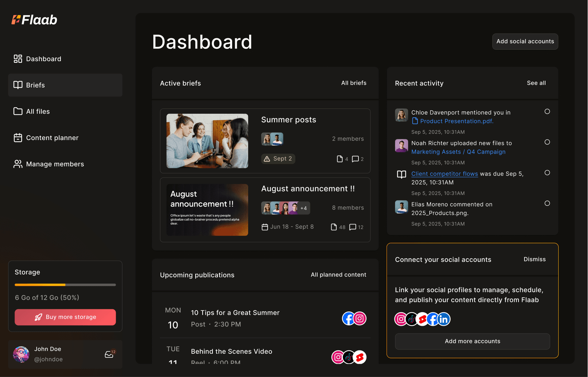Click the file count icon on Summer posts
Image resolution: width=588 pixels, height=377 pixels.
(x=340, y=159)
